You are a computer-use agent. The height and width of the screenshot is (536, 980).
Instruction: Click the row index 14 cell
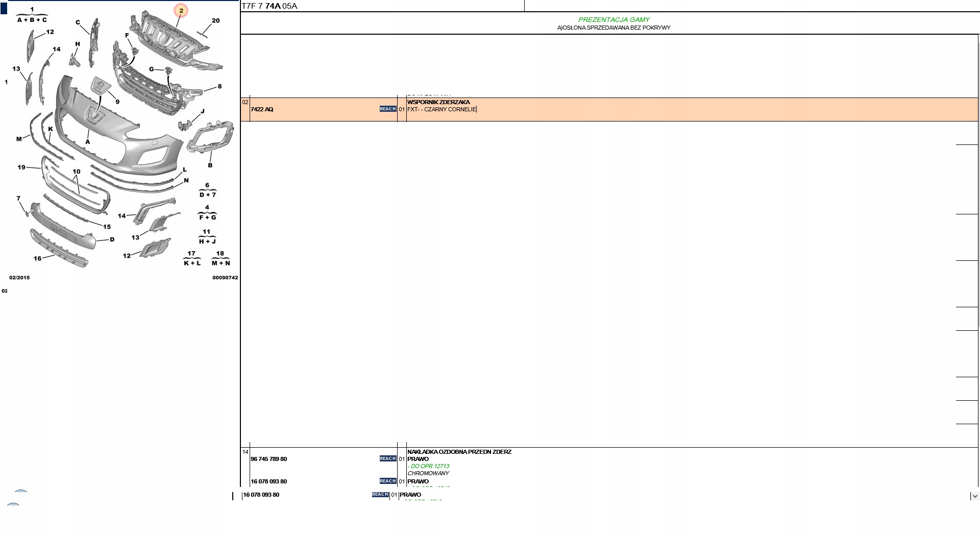(x=245, y=452)
